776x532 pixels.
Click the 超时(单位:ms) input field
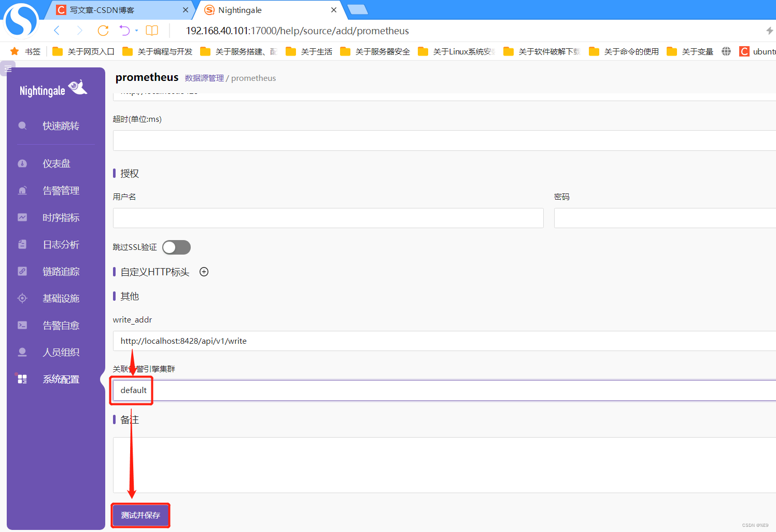(444, 141)
